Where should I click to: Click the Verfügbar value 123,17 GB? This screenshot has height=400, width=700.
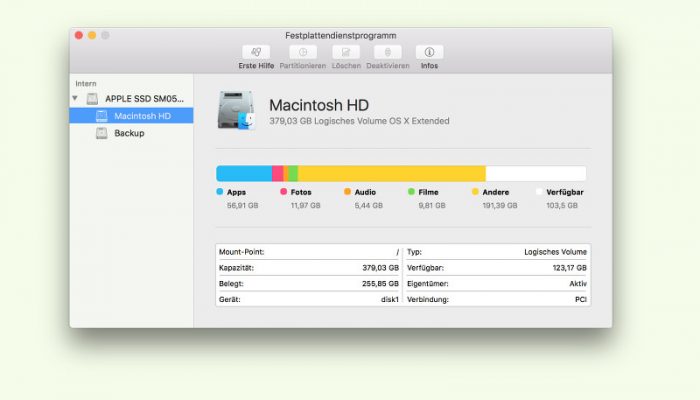click(x=570, y=268)
